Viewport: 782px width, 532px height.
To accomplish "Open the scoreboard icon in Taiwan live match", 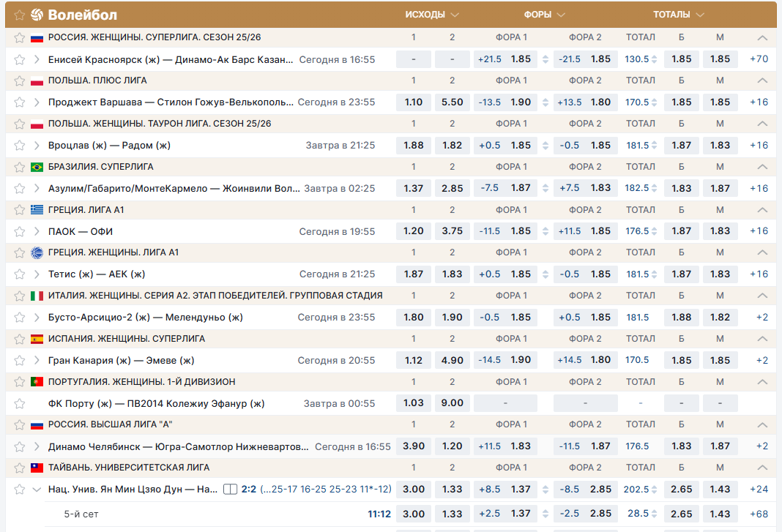I will [x=230, y=489].
